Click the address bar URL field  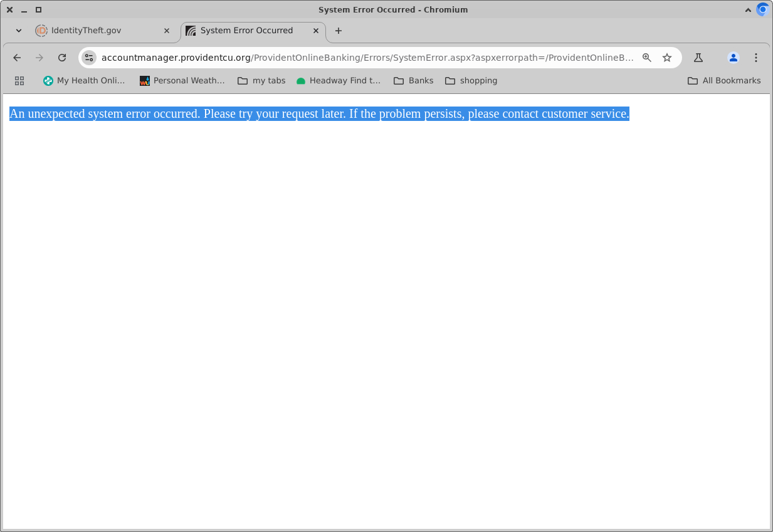point(367,58)
